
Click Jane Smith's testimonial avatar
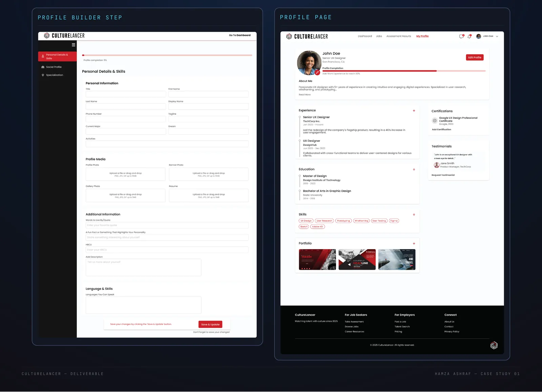tap(437, 165)
